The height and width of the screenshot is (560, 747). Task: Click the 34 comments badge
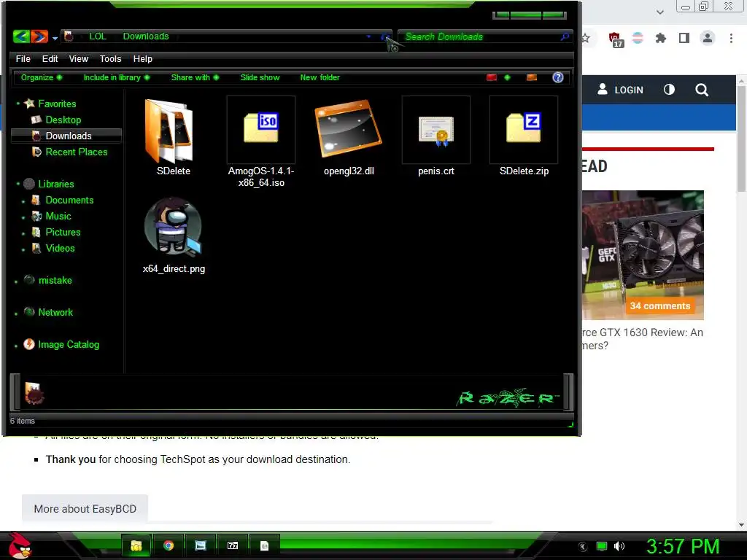[659, 306]
